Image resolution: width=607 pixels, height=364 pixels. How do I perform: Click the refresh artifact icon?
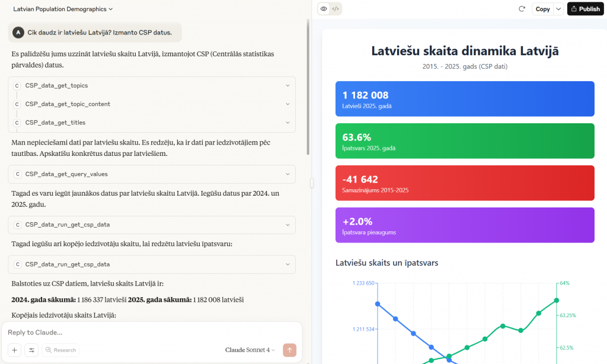522,9
